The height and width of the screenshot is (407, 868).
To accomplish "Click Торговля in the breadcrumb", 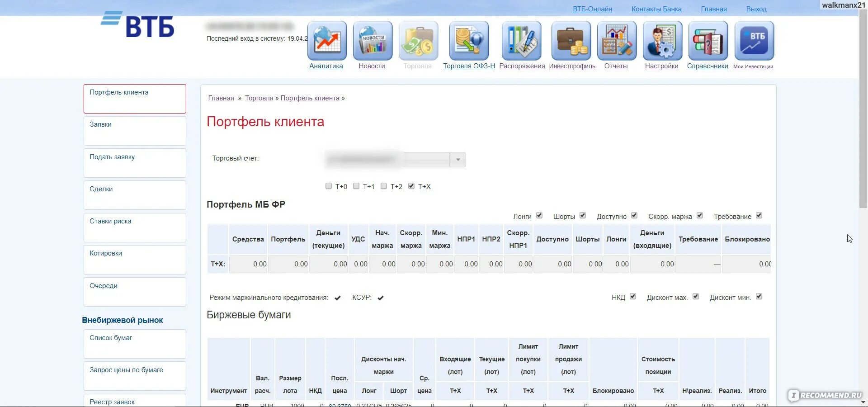I will (x=259, y=98).
